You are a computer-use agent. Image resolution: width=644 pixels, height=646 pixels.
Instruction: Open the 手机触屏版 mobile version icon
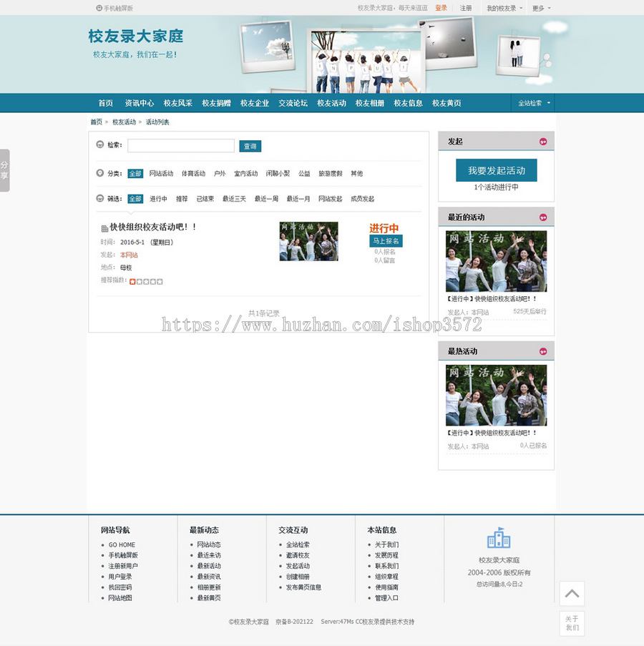pos(99,8)
